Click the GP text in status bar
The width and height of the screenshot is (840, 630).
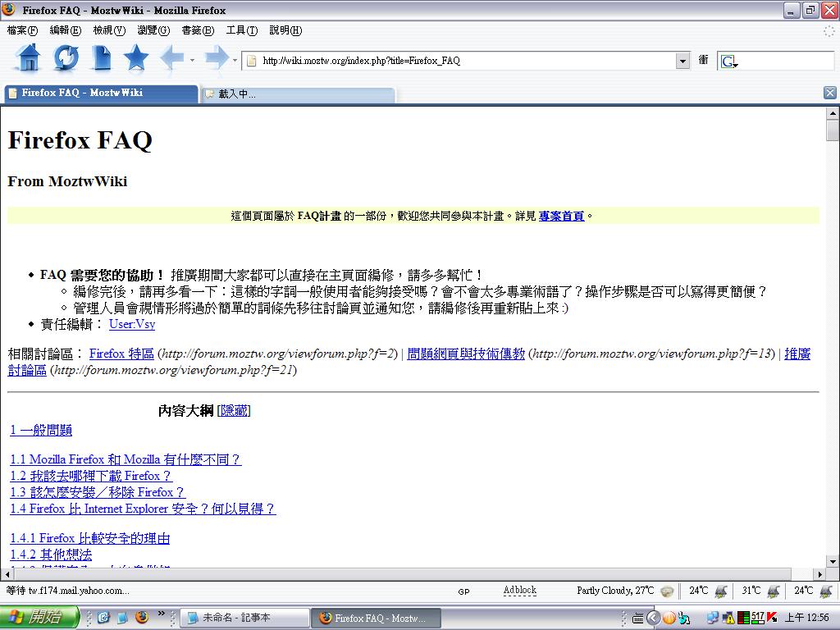464,591
